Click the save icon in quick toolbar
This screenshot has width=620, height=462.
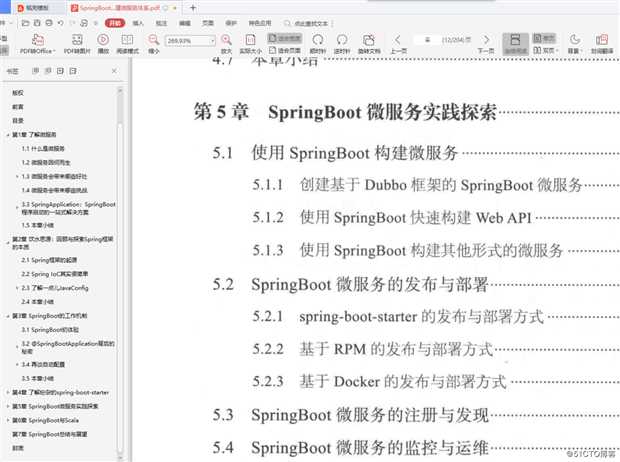pyautogui.click(x=37, y=23)
